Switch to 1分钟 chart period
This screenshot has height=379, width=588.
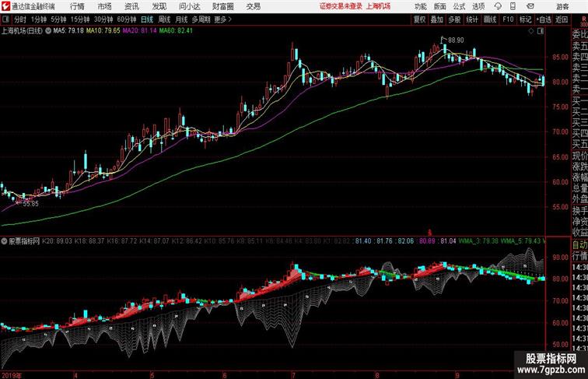point(39,19)
